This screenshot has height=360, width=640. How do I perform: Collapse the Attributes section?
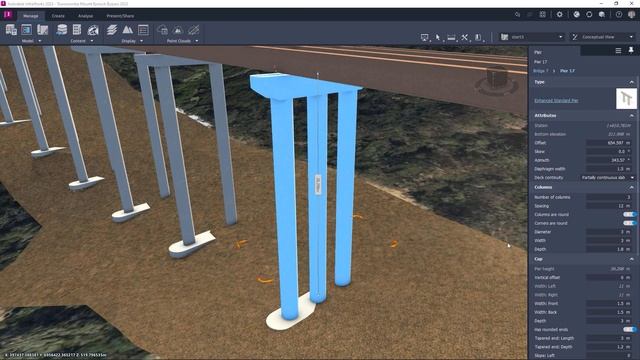click(x=631, y=116)
